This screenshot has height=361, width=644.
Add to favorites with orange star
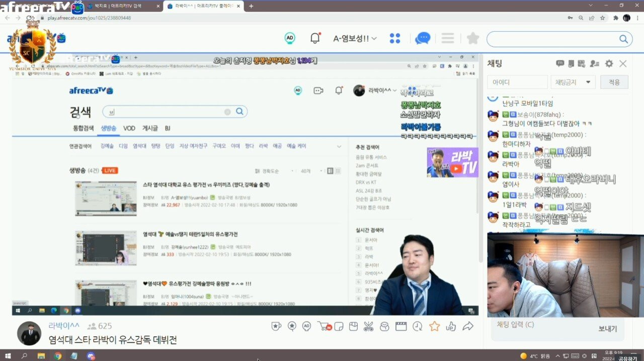(435, 326)
